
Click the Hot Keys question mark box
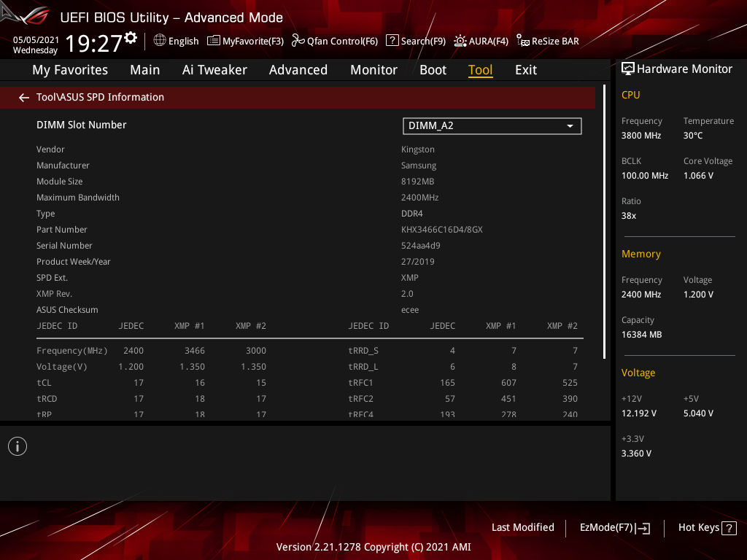click(729, 528)
